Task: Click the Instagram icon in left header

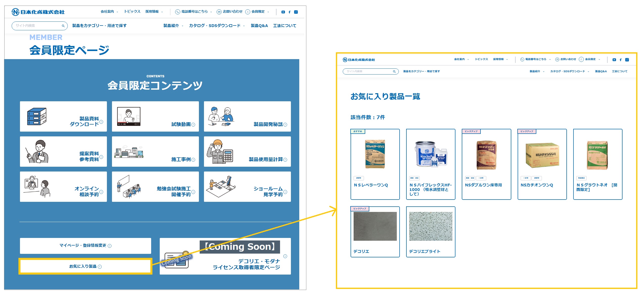Action: 296,12
